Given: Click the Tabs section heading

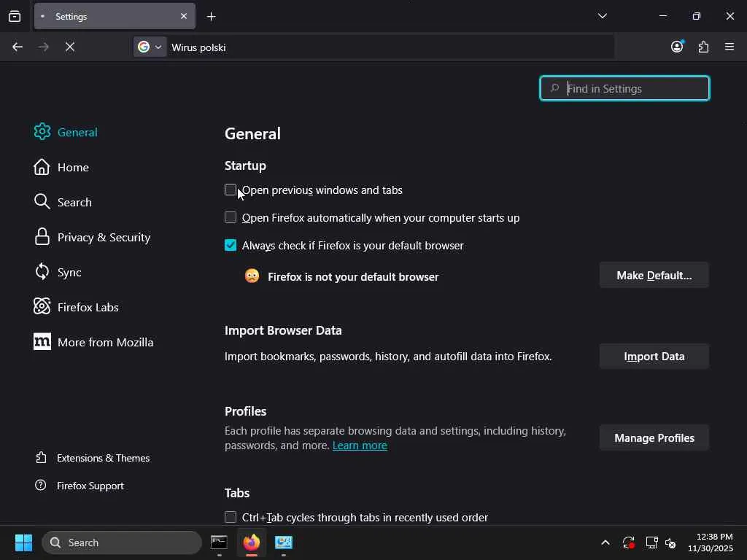Looking at the screenshot, I should click(x=237, y=492).
